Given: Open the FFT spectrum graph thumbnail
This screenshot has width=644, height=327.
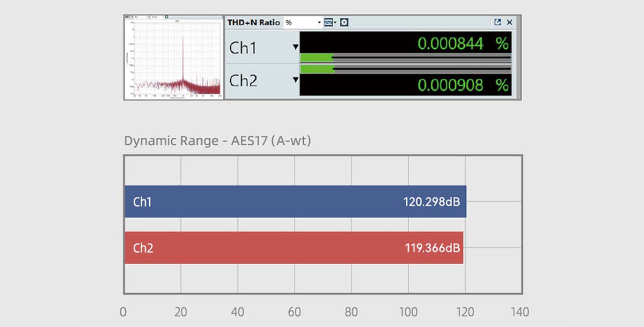Looking at the screenshot, I should coord(173,57).
